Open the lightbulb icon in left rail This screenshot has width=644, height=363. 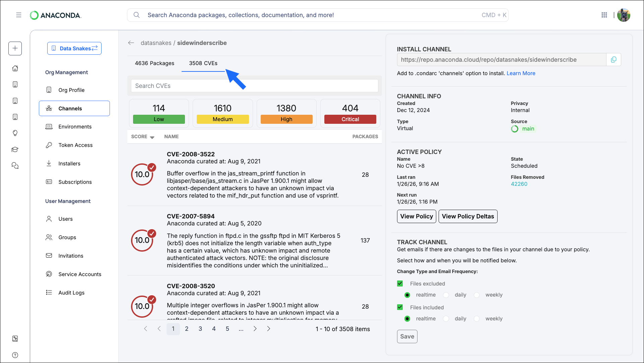[x=15, y=133]
